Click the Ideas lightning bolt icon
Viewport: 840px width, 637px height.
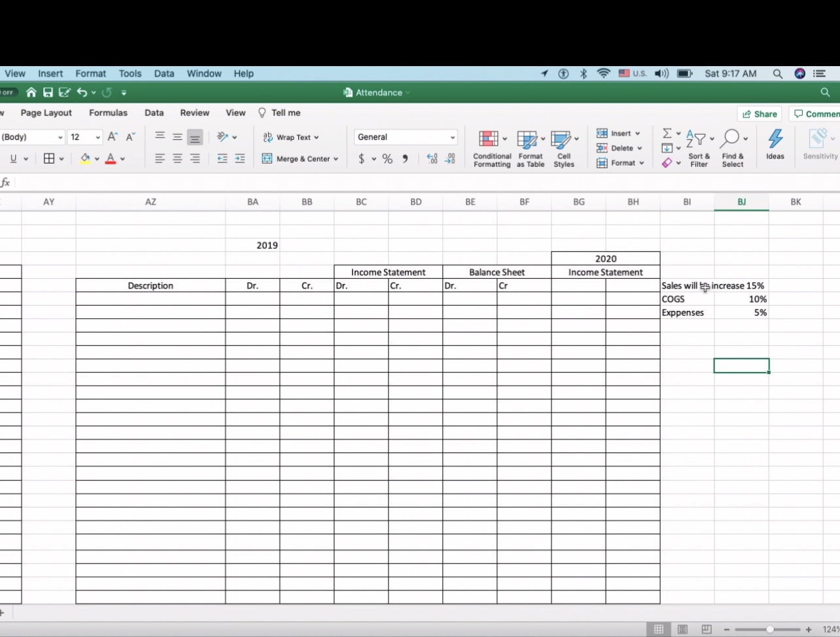click(775, 138)
